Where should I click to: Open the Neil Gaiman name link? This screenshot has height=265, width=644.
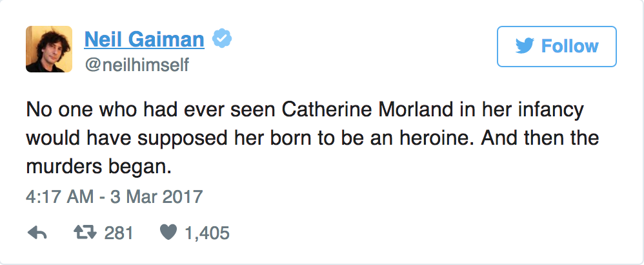coord(145,40)
